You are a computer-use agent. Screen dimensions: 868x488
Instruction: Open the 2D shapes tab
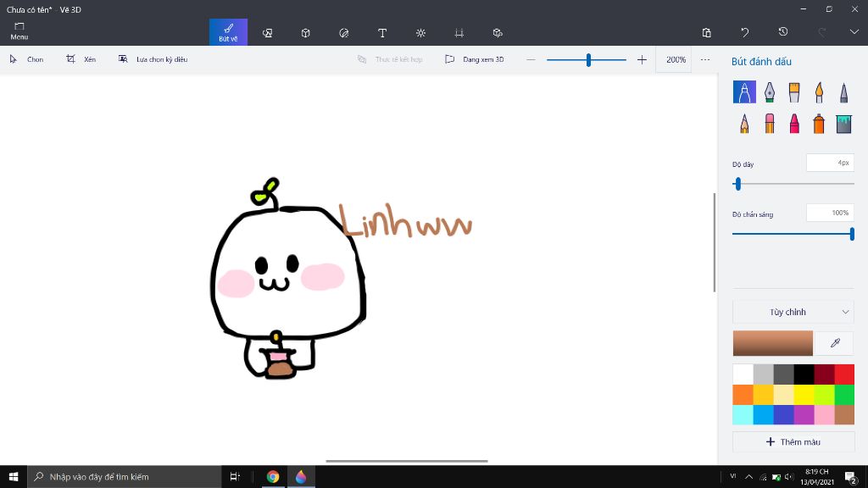[x=267, y=33]
